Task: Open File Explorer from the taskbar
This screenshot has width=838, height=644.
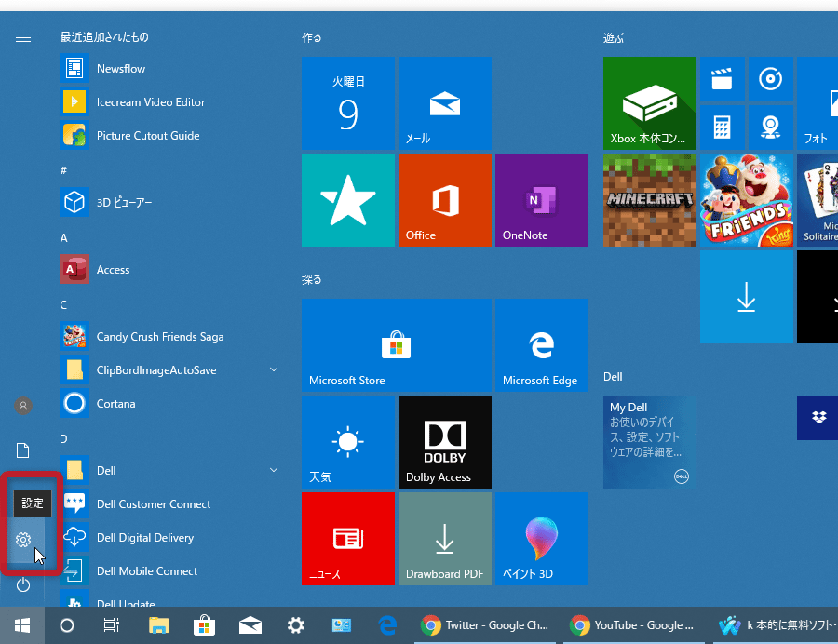Action: [x=158, y=625]
